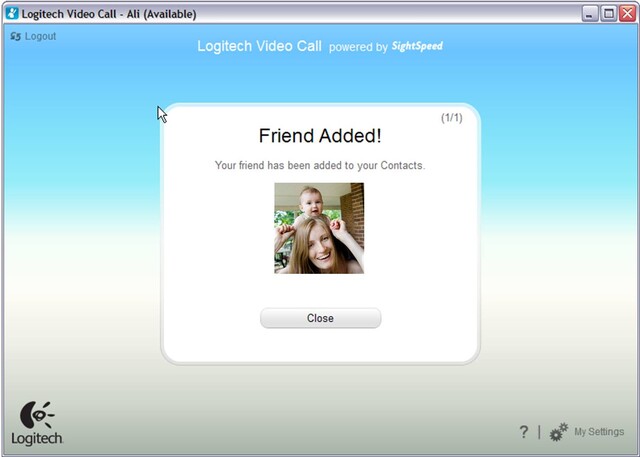Click the Logout link
640x457 pixels.
[40, 36]
